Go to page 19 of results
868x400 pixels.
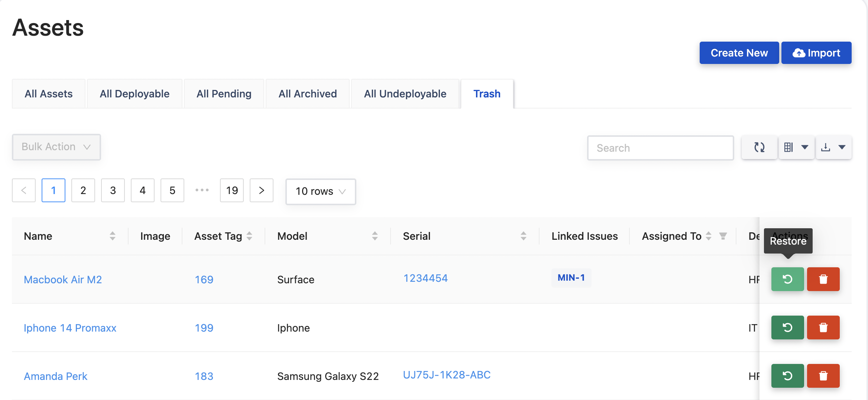point(231,190)
